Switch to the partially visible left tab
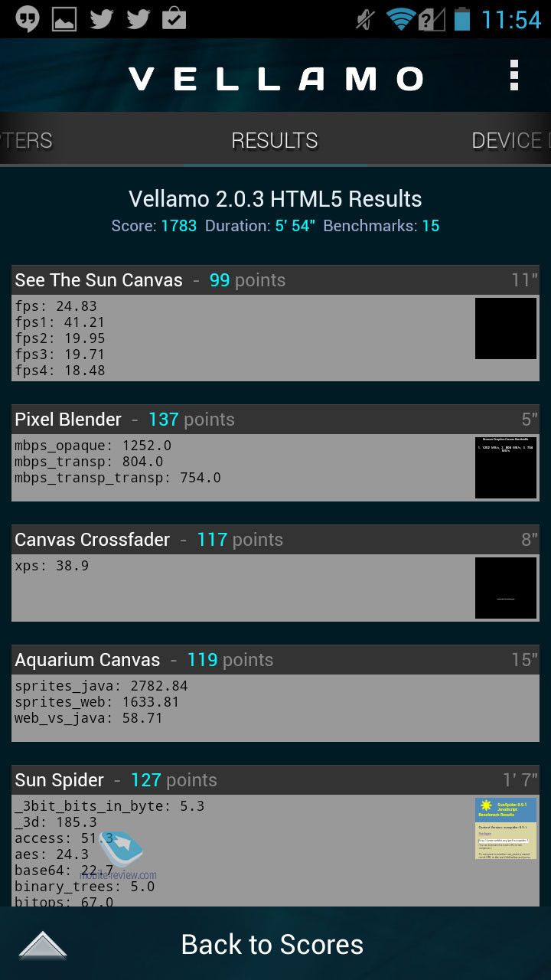551x980 pixels. point(27,140)
